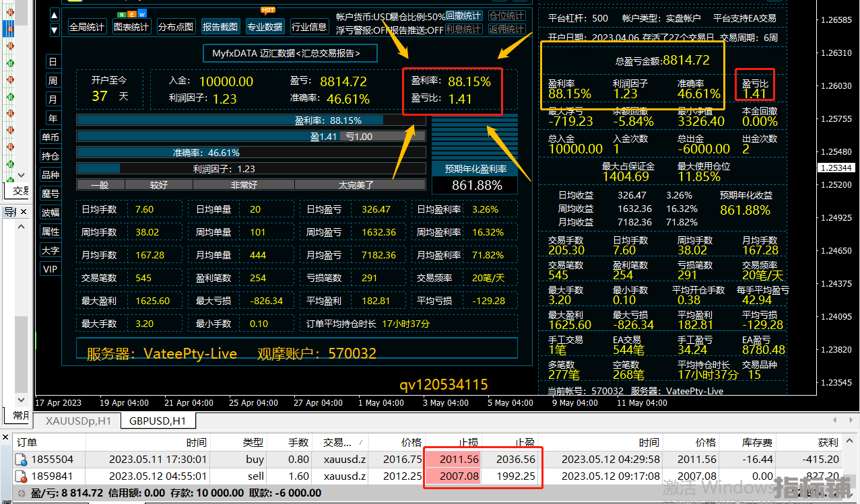Toggle the 回撤统计 drawdown statistics option
The image size is (860, 504).
(x=463, y=15)
